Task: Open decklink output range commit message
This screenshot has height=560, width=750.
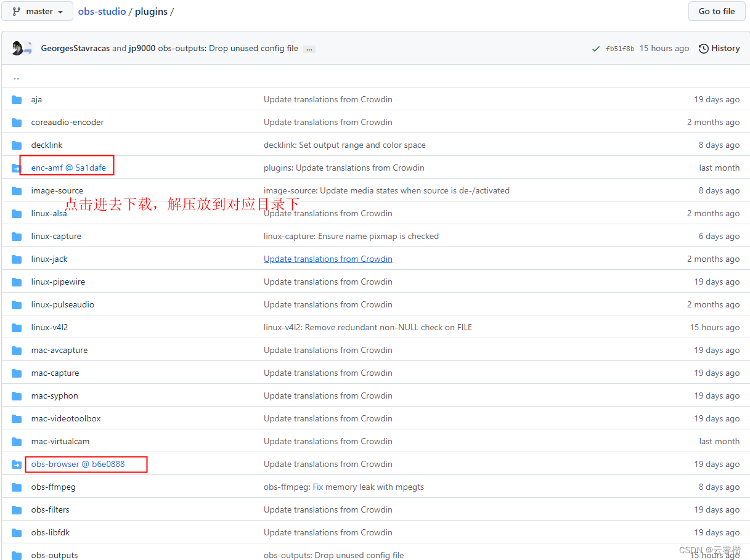Action: pyautogui.click(x=344, y=145)
